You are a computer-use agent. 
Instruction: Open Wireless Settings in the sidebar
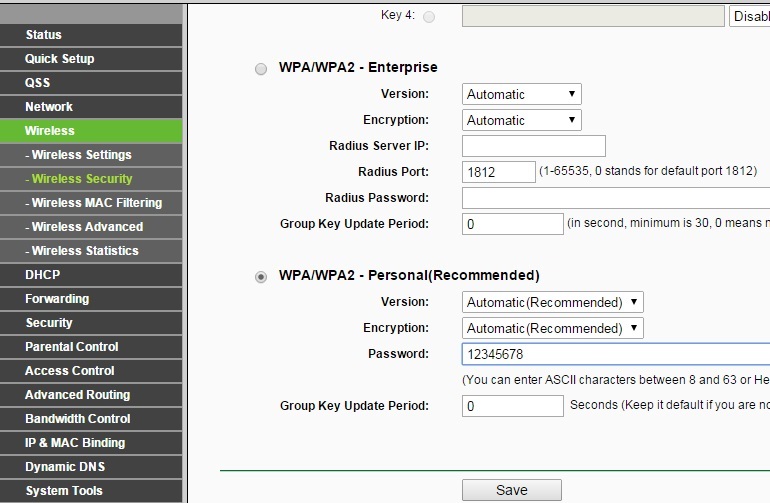(81, 155)
